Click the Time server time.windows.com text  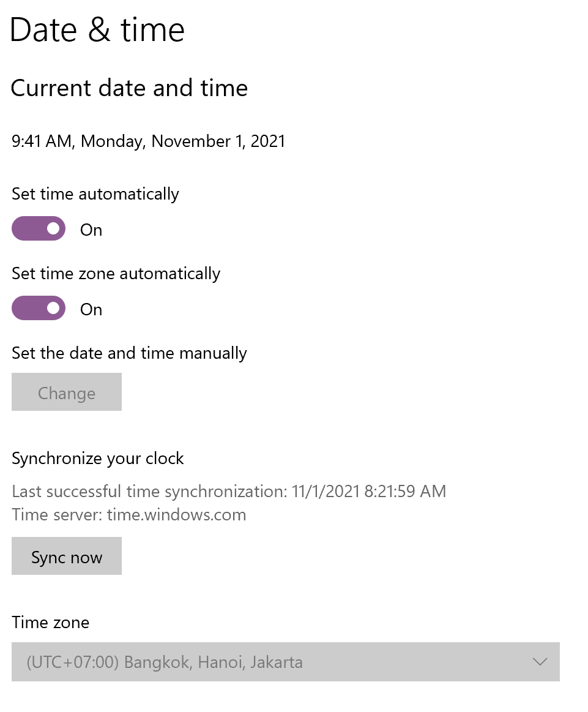click(129, 515)
